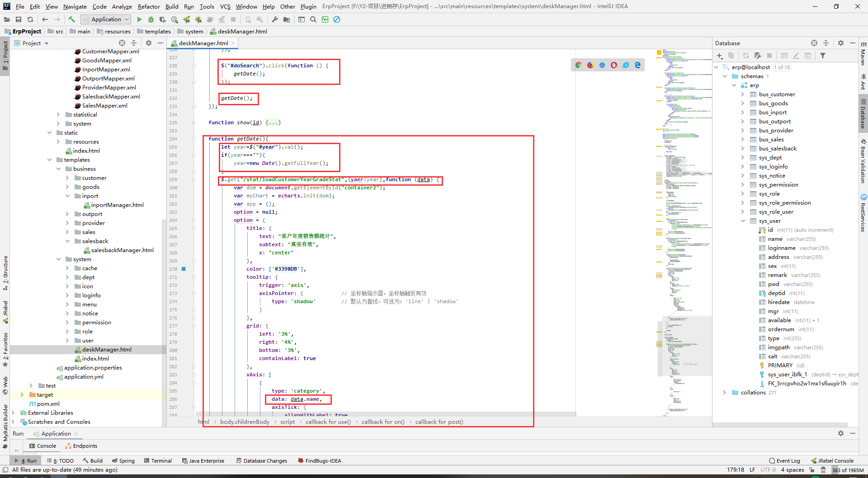Toggle tool window bars in status corner
This screenshot has width=868, height=478.
click(5, 470)
